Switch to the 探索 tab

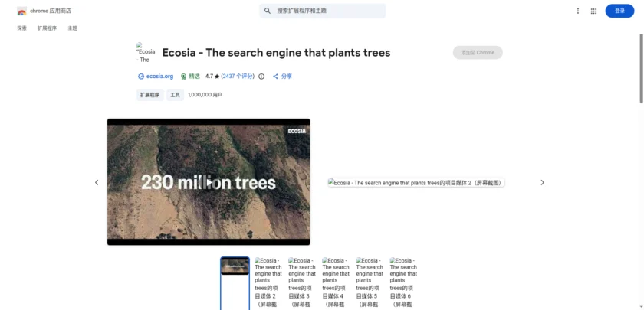21,28
